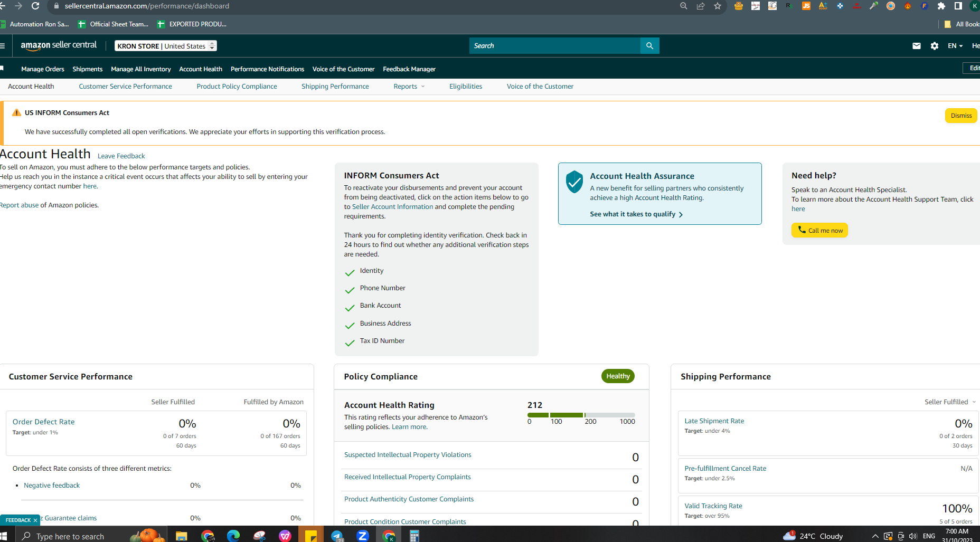Open Manage Orders in the top menu
Image resolution: width=980 pixels, height=542 pixels.
click(43, 69)
